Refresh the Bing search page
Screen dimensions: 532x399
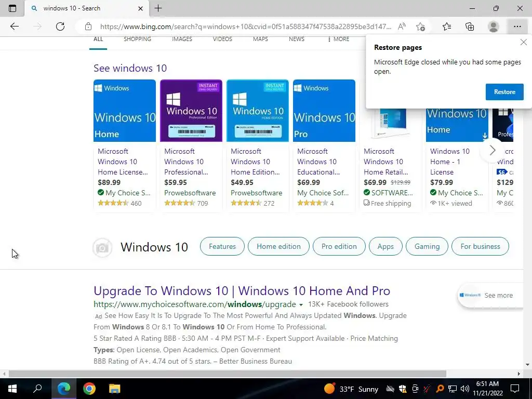coord(60,26)
